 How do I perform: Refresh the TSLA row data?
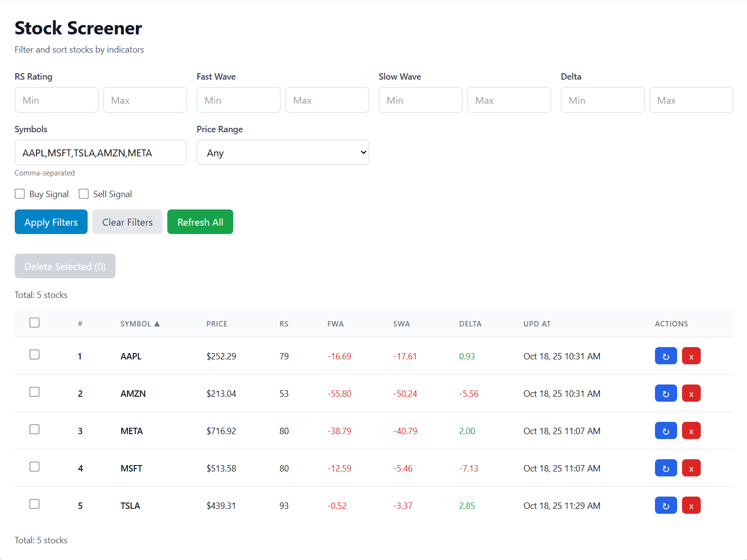click(x=666, y=505)
